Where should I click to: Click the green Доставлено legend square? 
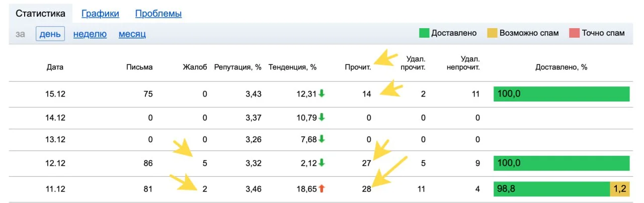tap(424, 33)
